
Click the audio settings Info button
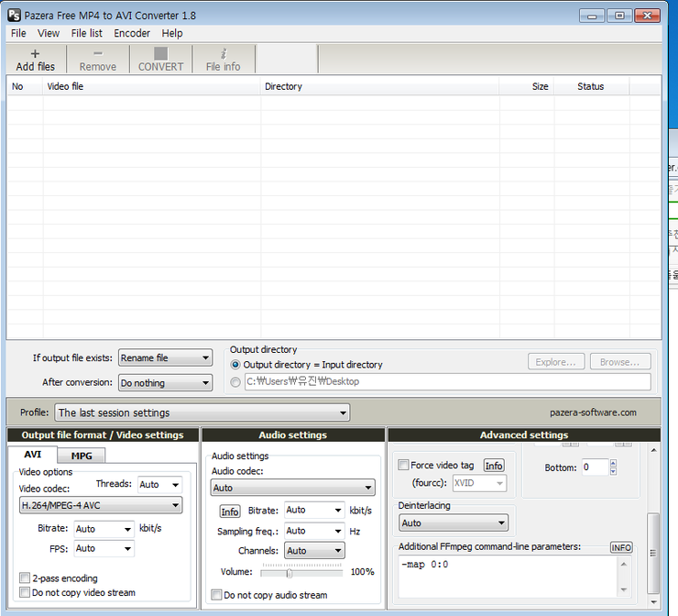(x=230, y=511)
